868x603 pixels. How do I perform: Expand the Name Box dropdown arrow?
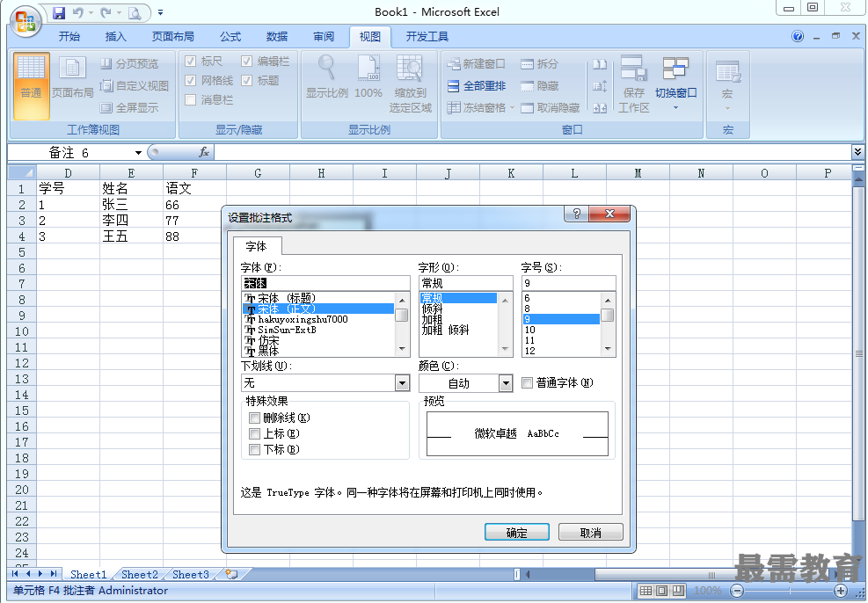tap(138, 153)
